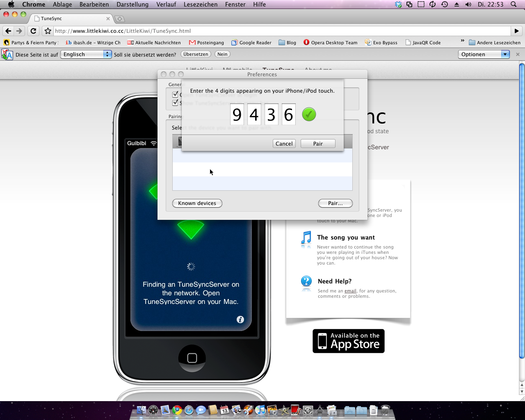
Task: Open the Lesezeichen menu
Action: (201, 5)
